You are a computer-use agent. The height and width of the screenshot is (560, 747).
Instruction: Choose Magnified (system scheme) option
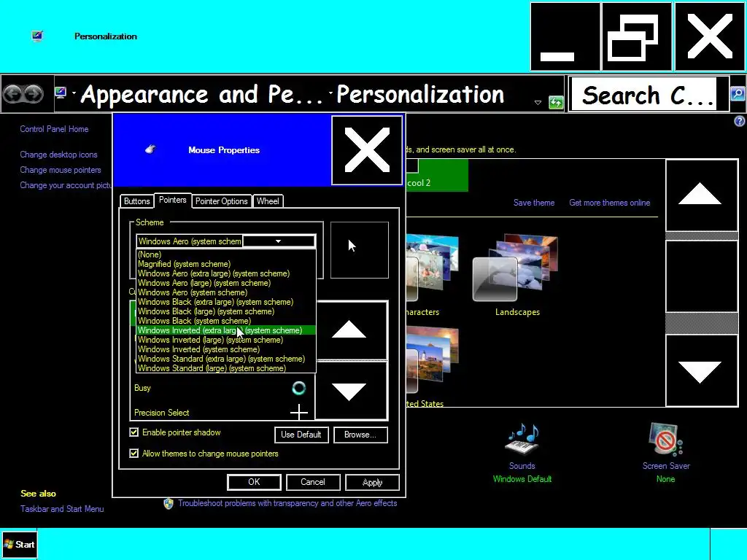[226, 264]
